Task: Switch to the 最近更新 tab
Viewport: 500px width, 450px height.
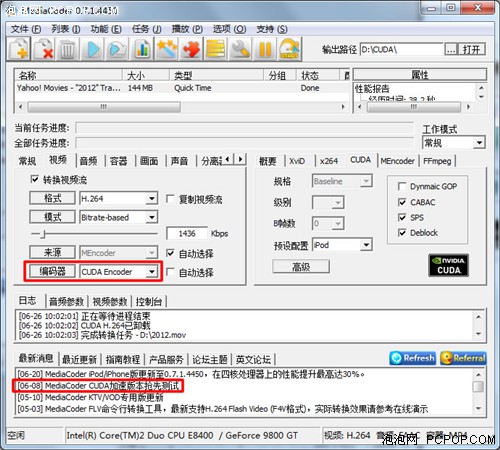Action: [x=79, y=359]
